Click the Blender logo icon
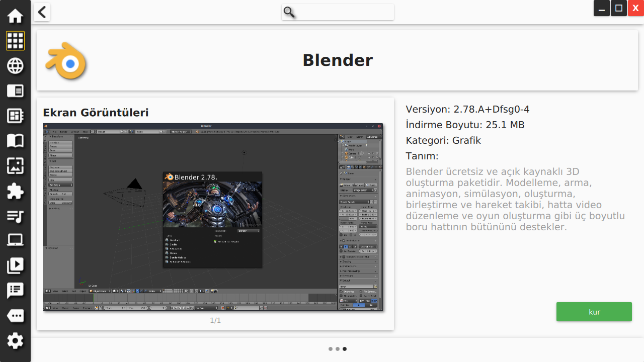 click(x=66, y=61)
